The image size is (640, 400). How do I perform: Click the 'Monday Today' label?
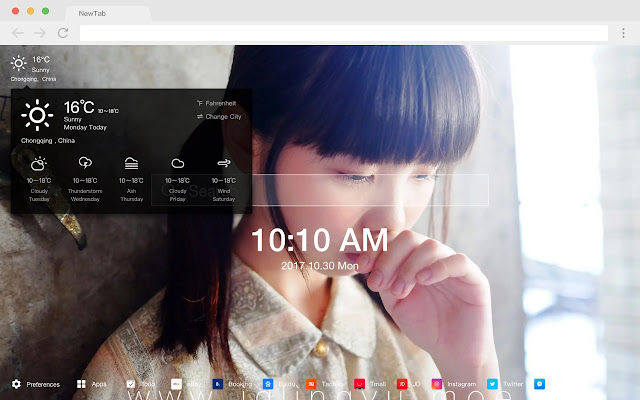(x=85, y=128)
